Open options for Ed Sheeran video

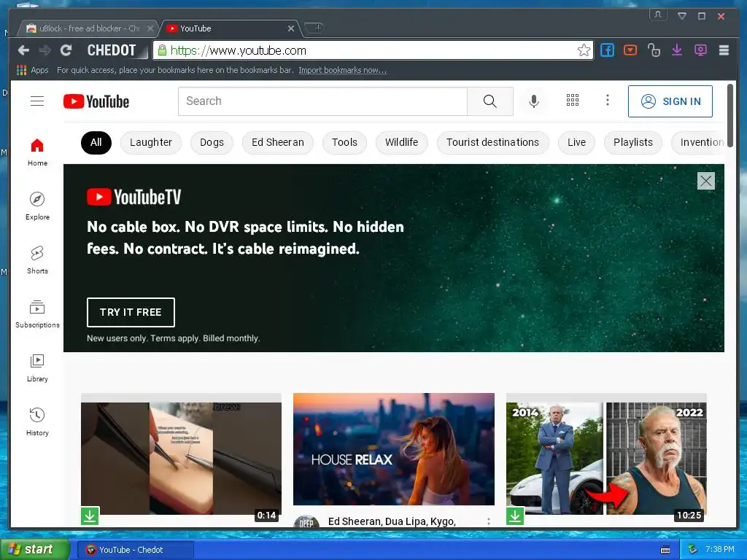click(488, 522)
